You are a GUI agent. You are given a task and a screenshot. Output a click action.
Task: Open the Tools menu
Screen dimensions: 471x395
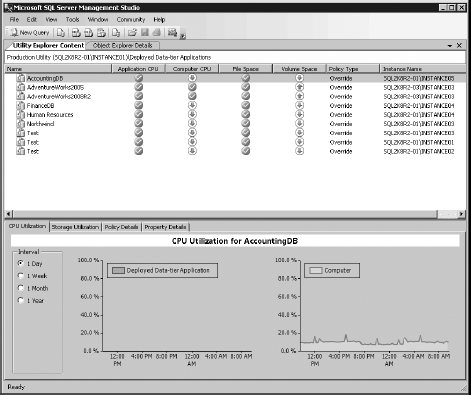coord(72,20)
